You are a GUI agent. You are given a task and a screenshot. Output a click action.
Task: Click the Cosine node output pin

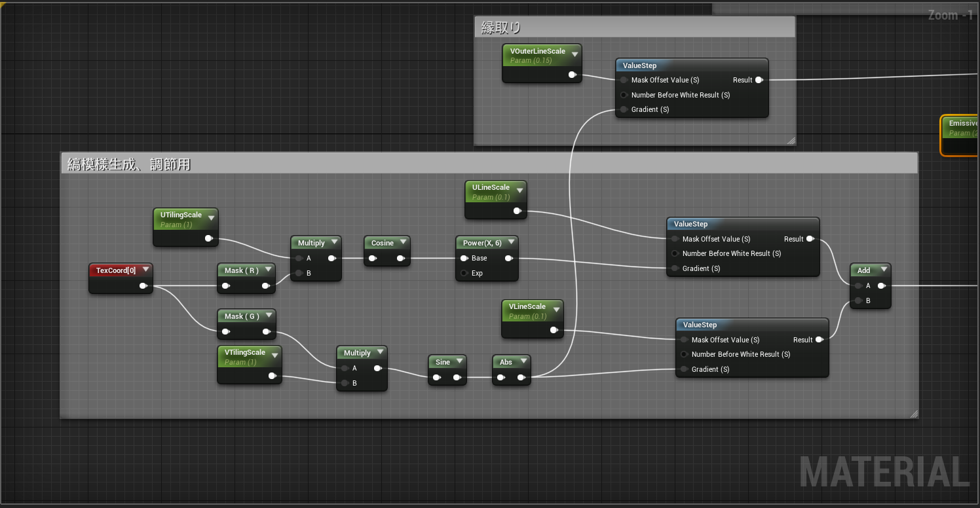point(400,258)
